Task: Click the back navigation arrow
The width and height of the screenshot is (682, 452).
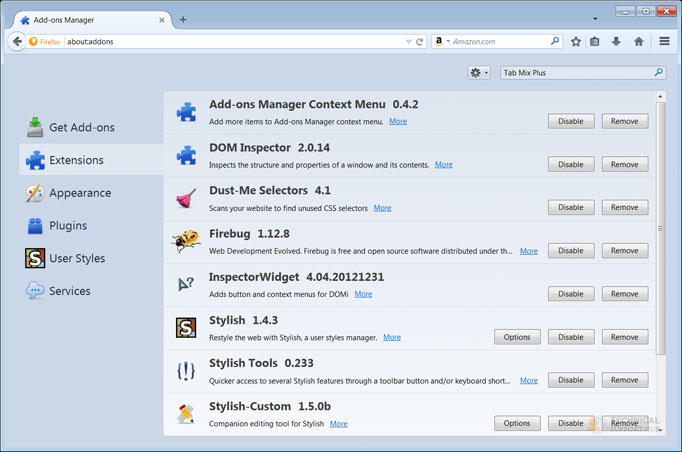Action: pos(16,42)
